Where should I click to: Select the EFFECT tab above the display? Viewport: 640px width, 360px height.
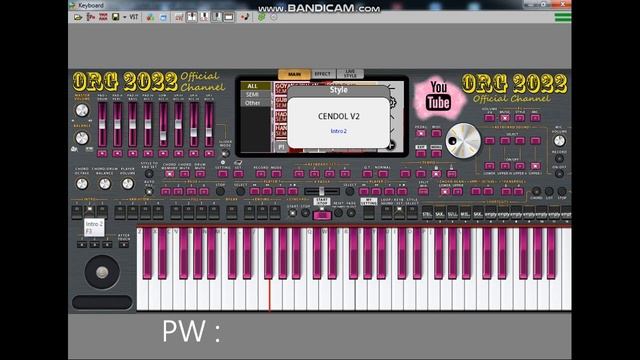[322, 74]
